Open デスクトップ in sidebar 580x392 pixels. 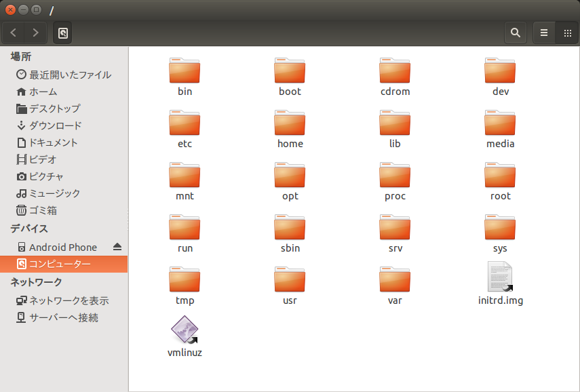[64, 109]
